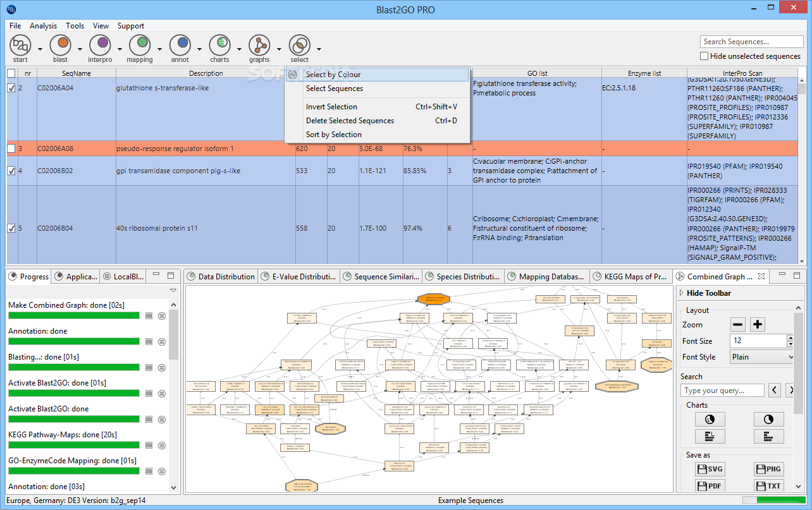Sort table by Enzyme list column header

tap(644, 73)
